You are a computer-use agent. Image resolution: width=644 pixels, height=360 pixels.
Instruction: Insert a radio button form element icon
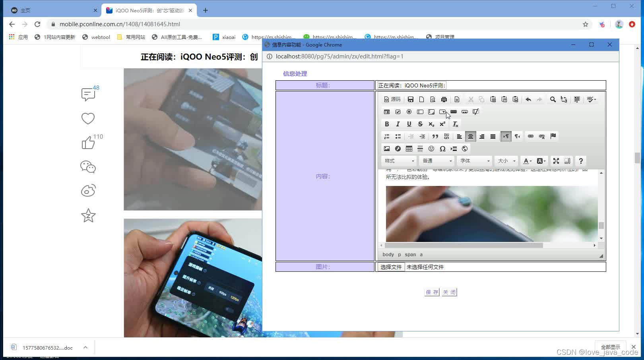pyautogui.click(x=409, y=112)
